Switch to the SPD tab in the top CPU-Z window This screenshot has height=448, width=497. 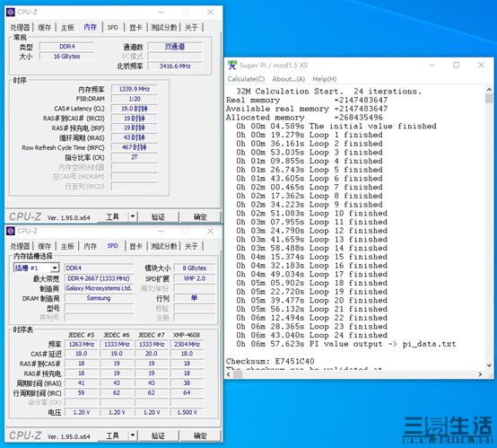112,27
